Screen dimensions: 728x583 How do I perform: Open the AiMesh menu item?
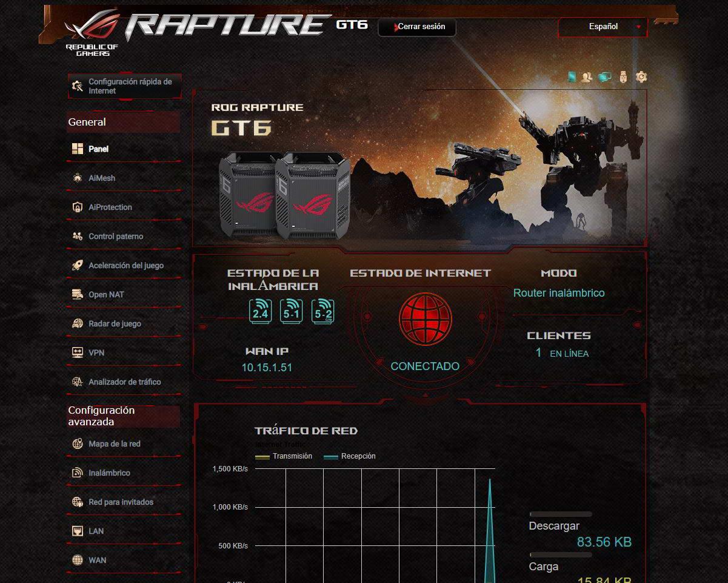pyautogui.click(x=124, y=178)
